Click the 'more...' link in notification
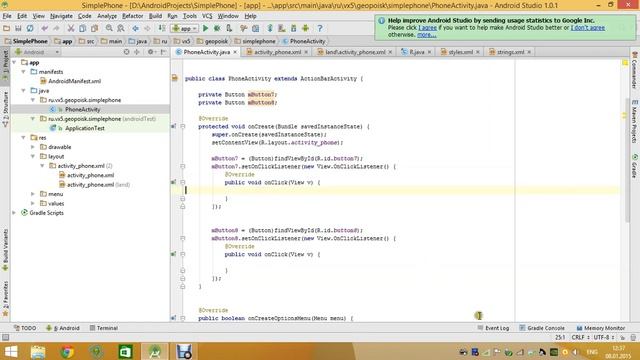 pyautogui.click(x=427, y=35)
